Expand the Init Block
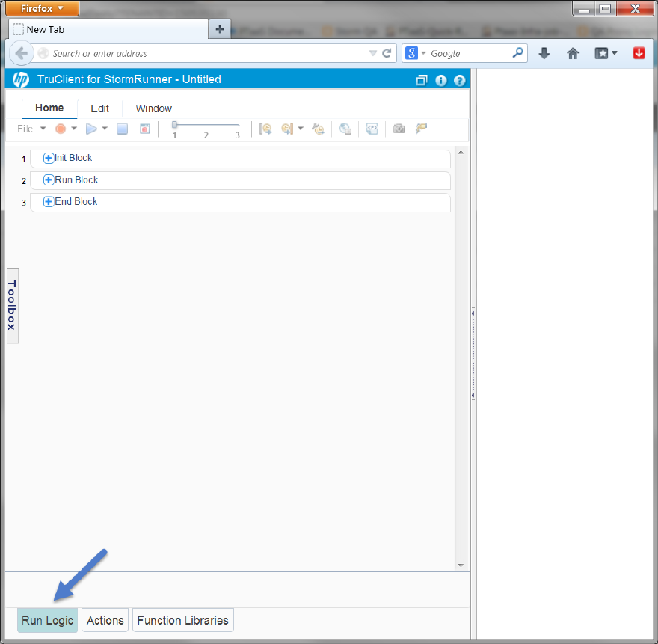Screen dimensions: 658x644 [49, 159]
